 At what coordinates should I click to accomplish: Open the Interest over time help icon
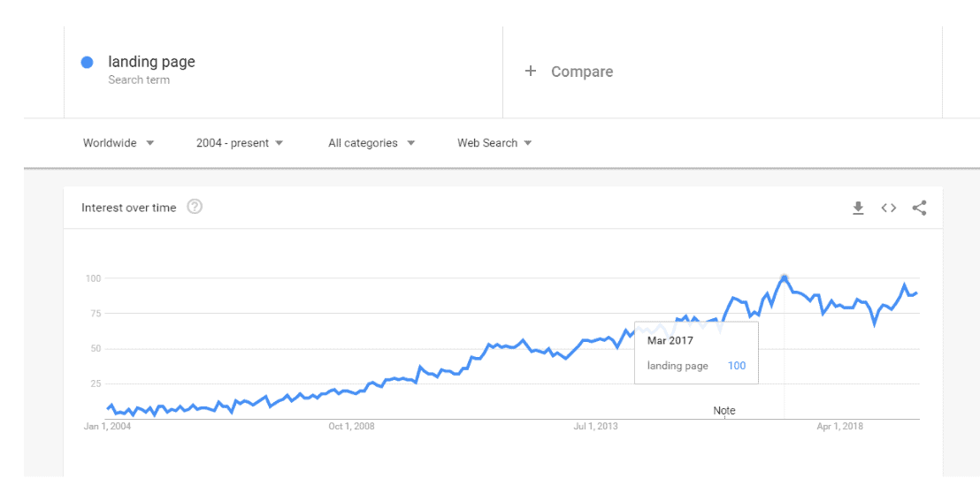tap(195, 207)
